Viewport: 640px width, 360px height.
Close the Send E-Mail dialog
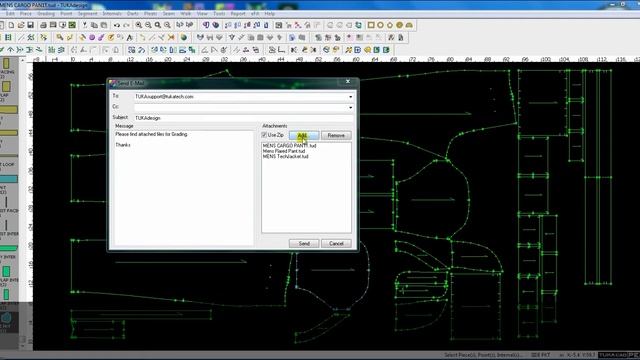348,82
